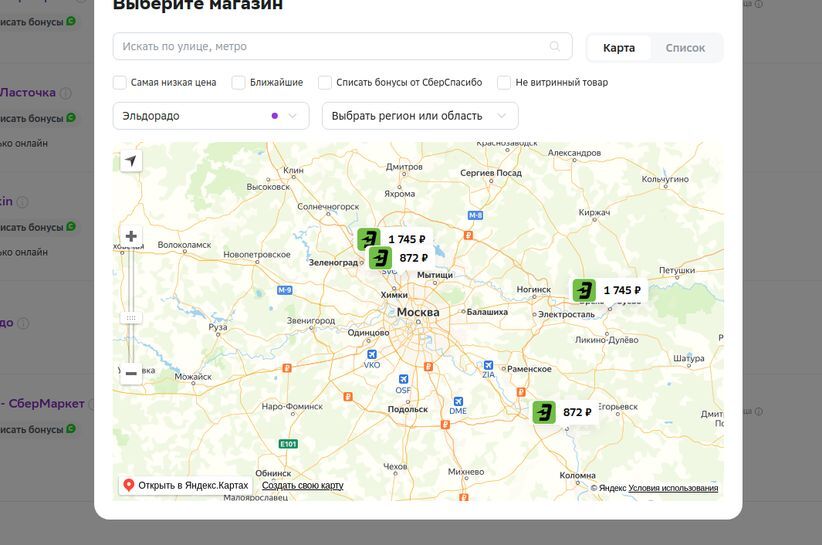Click the Балашиха label on the map

pos(487,312)
